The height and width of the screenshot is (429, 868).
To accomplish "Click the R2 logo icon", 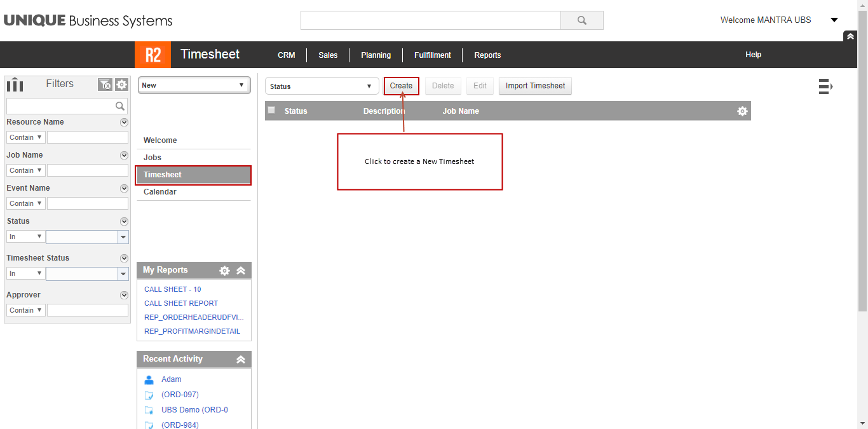I will tap(153, 55).
